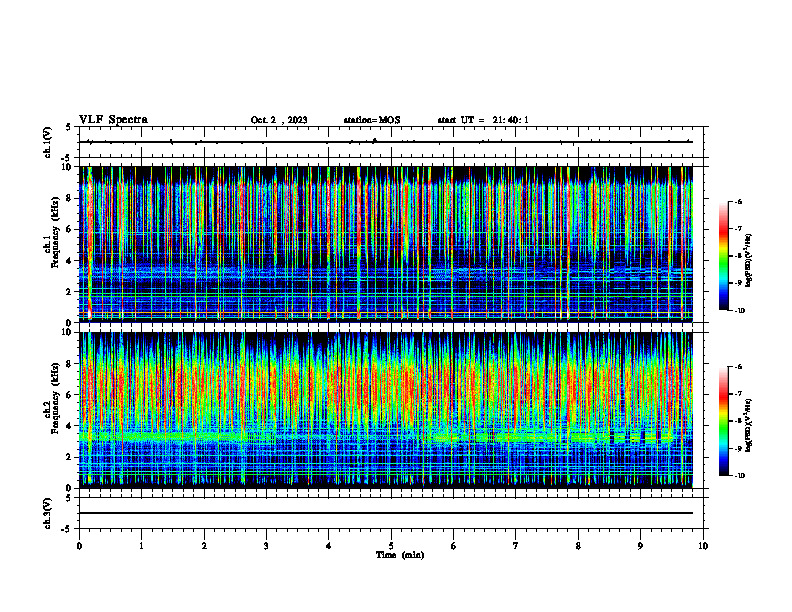Click time axis tick label "8"
This screenshot has width=792, height=612.
[x=578, y=546]
